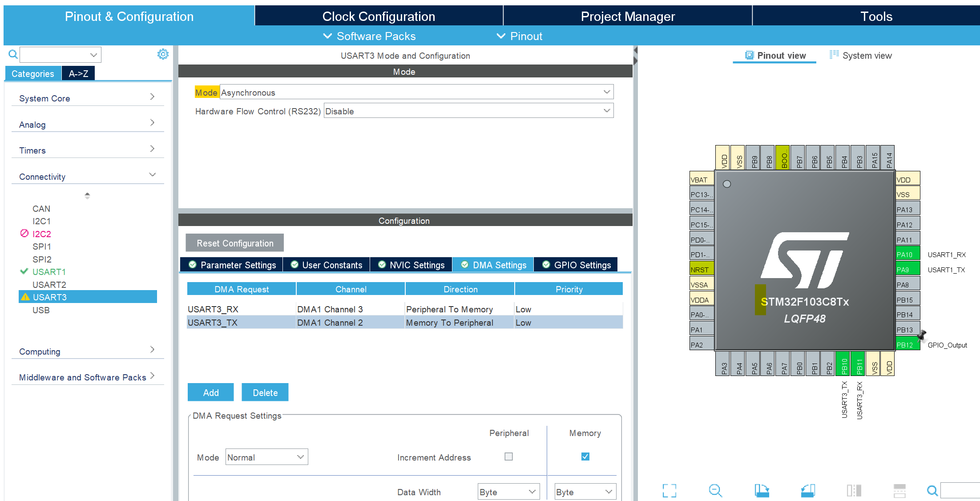Click the fit-to-screen chip view icon
The width and height of the screenshot is (980, 501).
(x=669, y=490)
